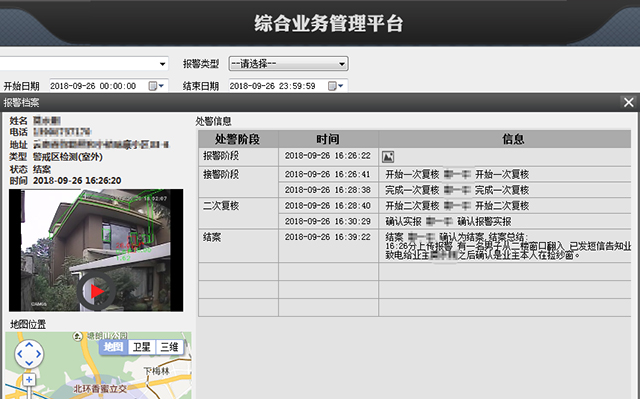The width and height of the screenshot is (640, 399).
Task: Open the start date dropdown arrow
Action: click(162, 86)
